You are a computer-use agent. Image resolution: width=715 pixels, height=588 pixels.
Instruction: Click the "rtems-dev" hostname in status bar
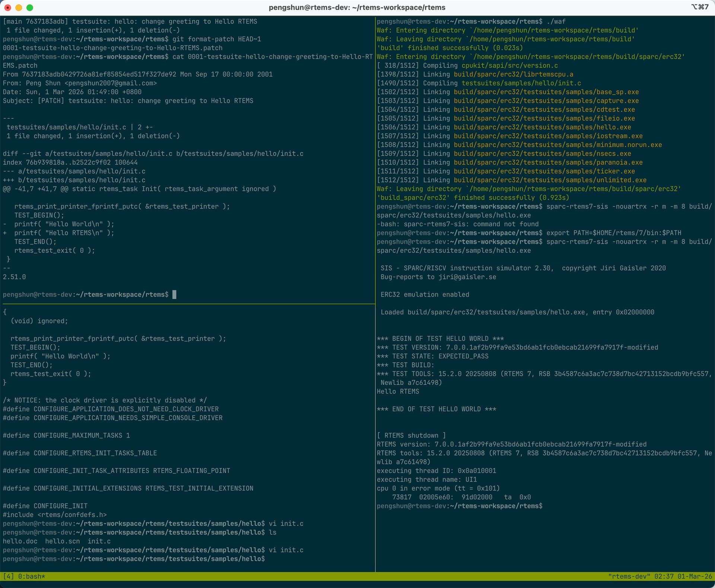(629, 576)
